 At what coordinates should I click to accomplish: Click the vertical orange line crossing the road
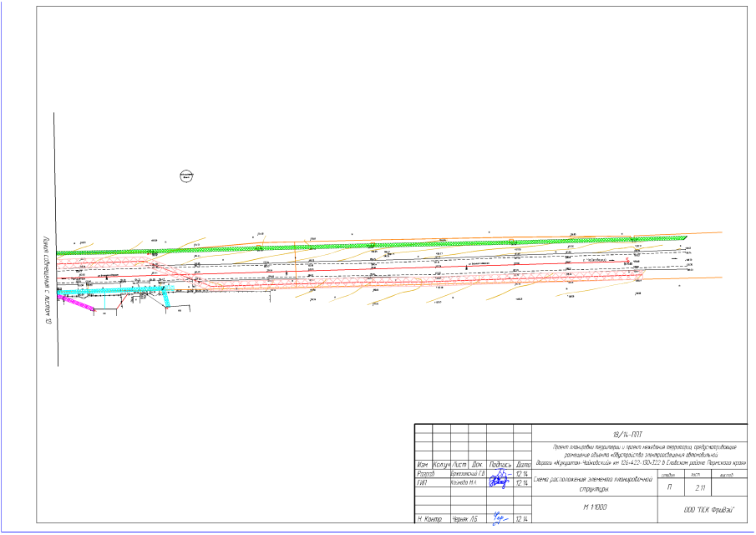[295, 266]
